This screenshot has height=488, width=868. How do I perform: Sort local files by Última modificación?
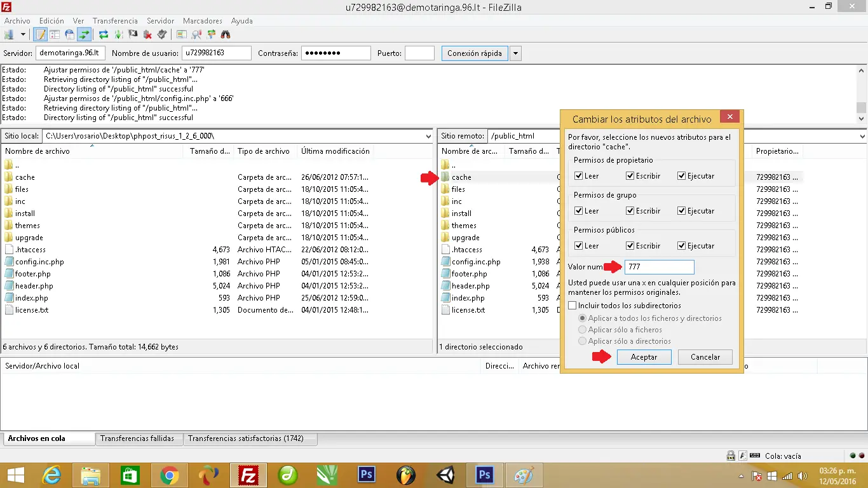coord(336,151)
